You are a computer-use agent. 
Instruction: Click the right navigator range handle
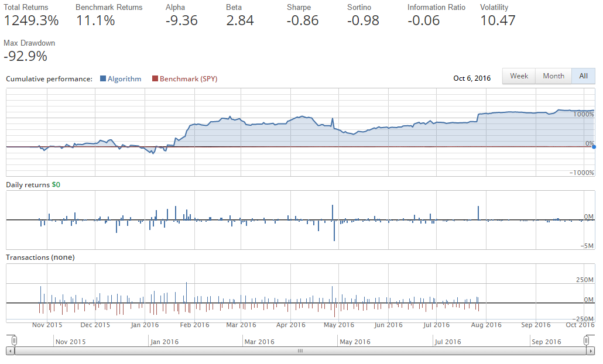coord(587,341)
